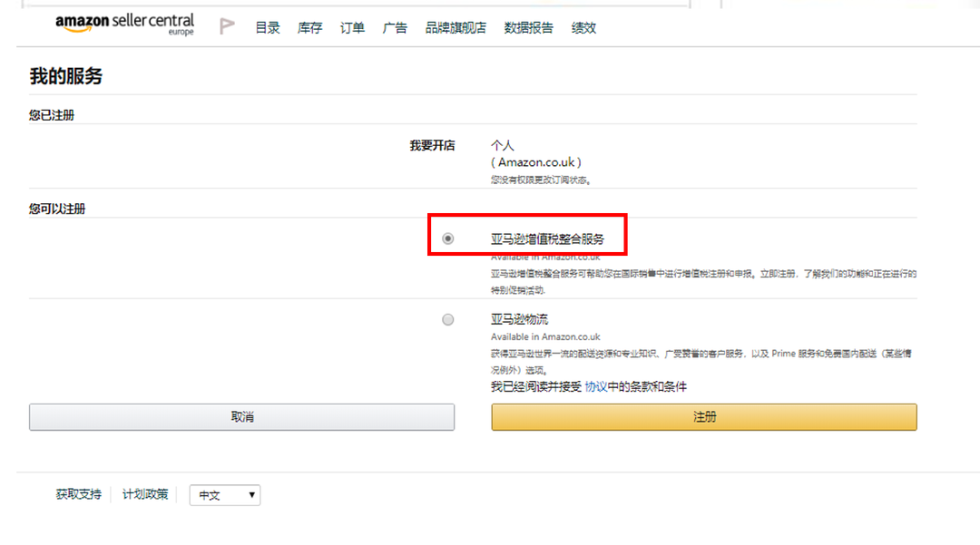
Task: Open the 数据报告 menu
Action: tap(529, 28)
